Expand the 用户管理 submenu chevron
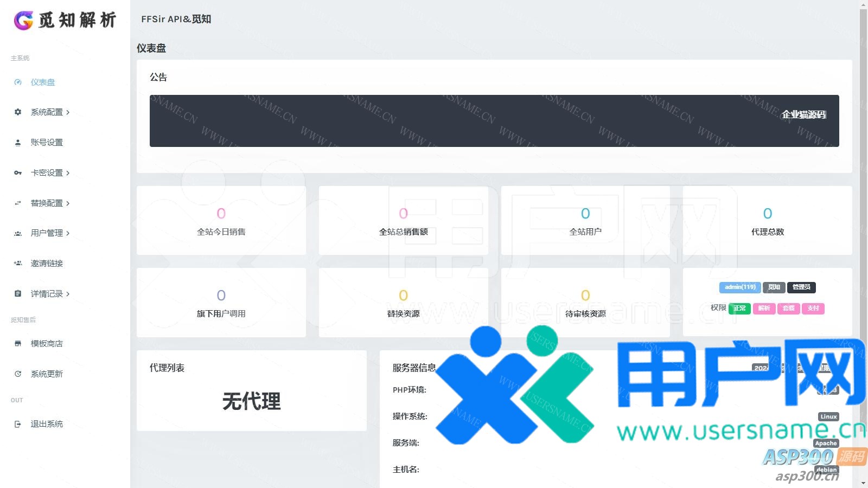 tap(68, 233)
